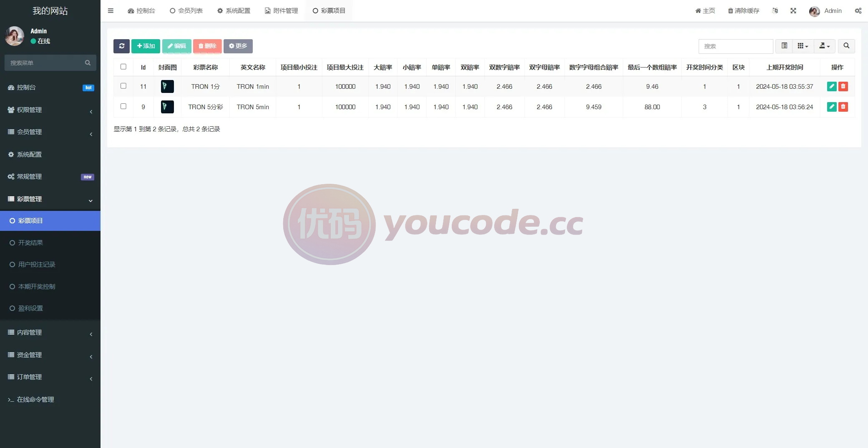This screenshot has width=868, height=448.
Task: Go to 主页 link in header
Action: [x=705, y=11]
